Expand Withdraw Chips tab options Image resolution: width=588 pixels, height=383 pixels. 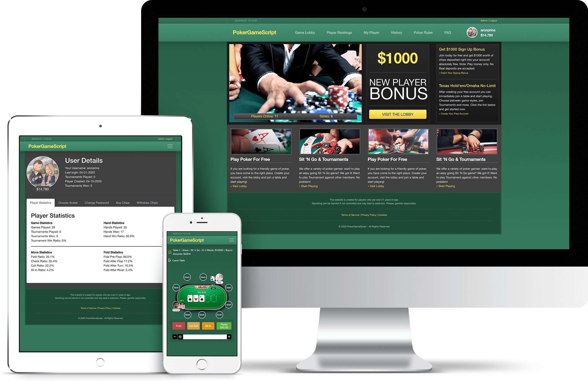[148, 202]
